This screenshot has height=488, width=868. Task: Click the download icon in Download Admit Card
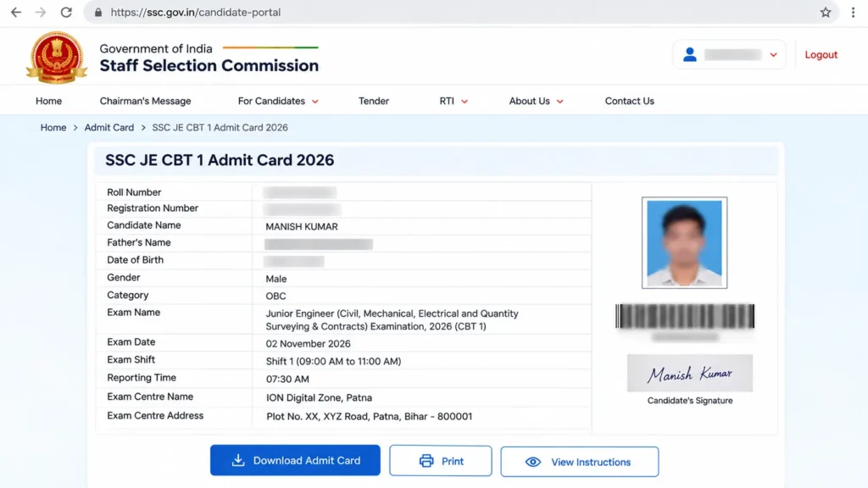pos(238,460)
